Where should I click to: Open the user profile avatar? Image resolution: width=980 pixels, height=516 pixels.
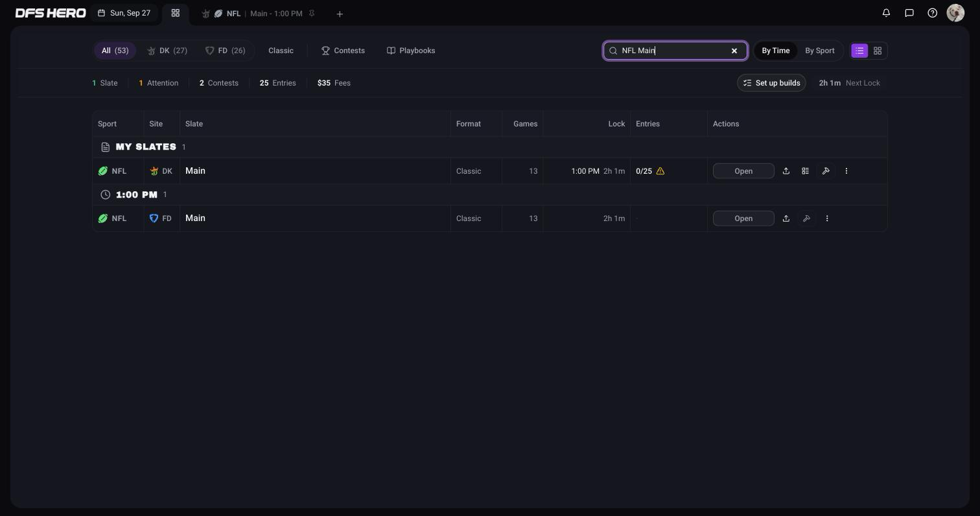click(955, 13)
